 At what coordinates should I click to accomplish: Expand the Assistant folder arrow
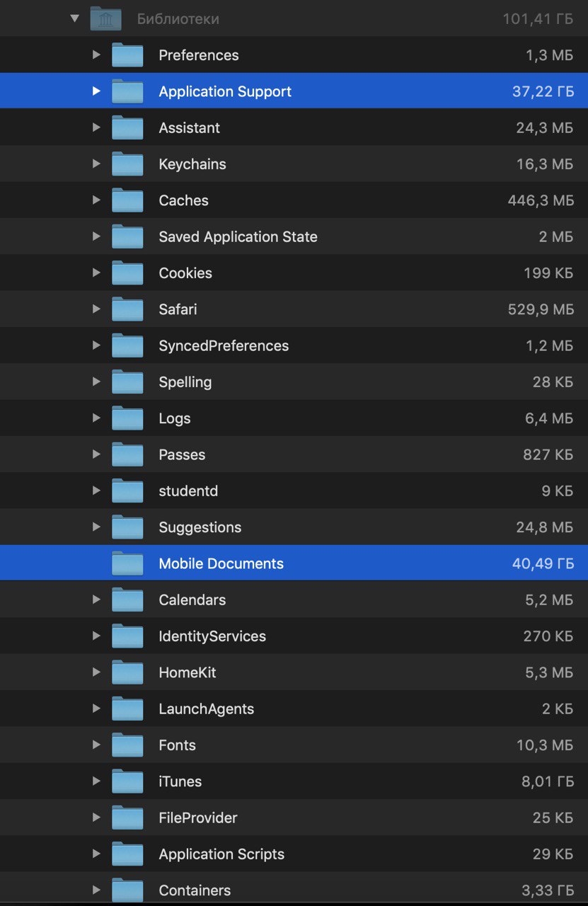point(96,127)
